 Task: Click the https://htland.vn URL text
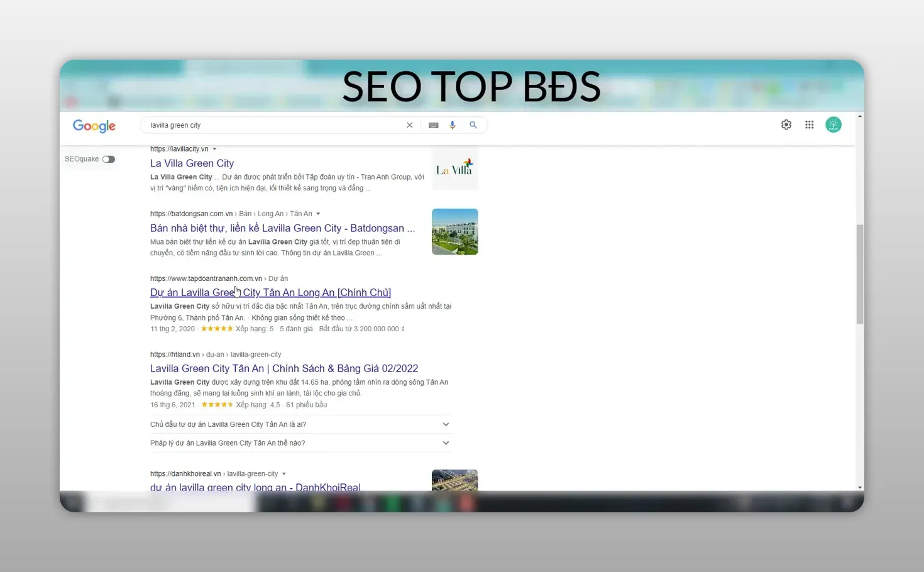[175, 355]
